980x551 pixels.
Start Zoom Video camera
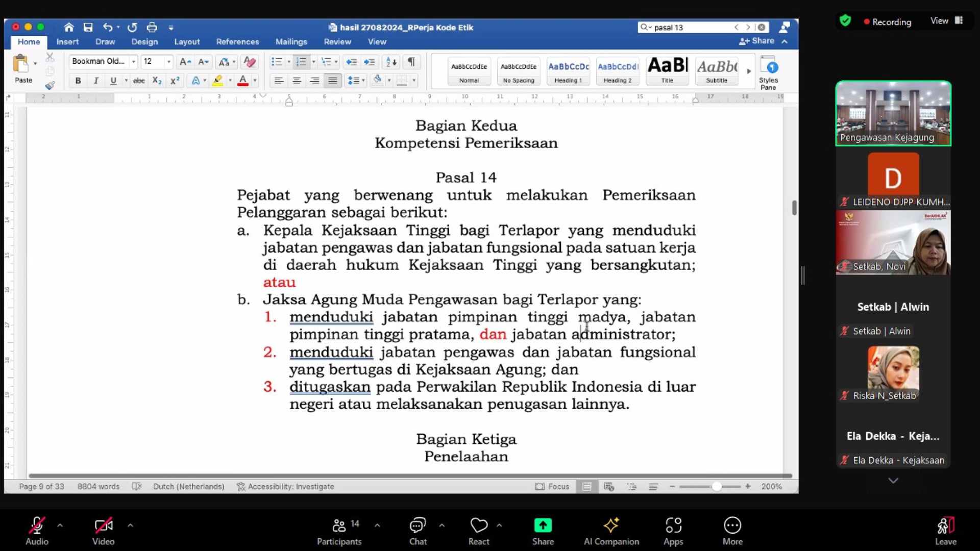coord(103,531)
